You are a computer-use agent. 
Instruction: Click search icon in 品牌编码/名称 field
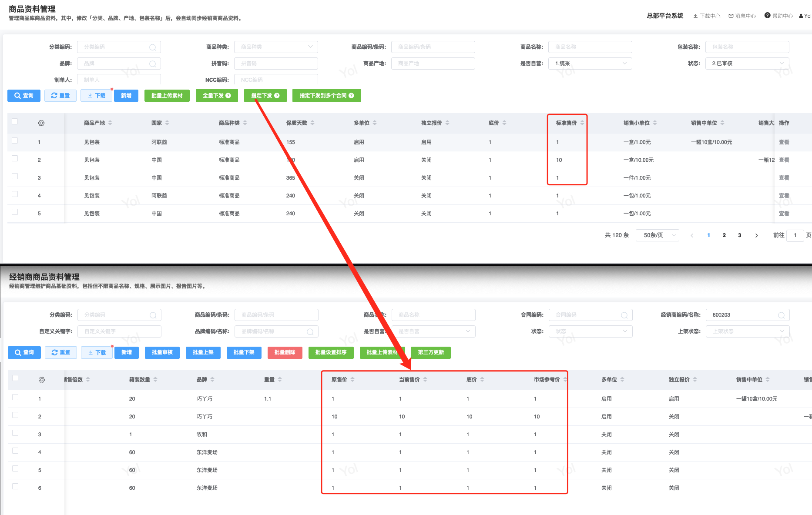coord(310,332)
